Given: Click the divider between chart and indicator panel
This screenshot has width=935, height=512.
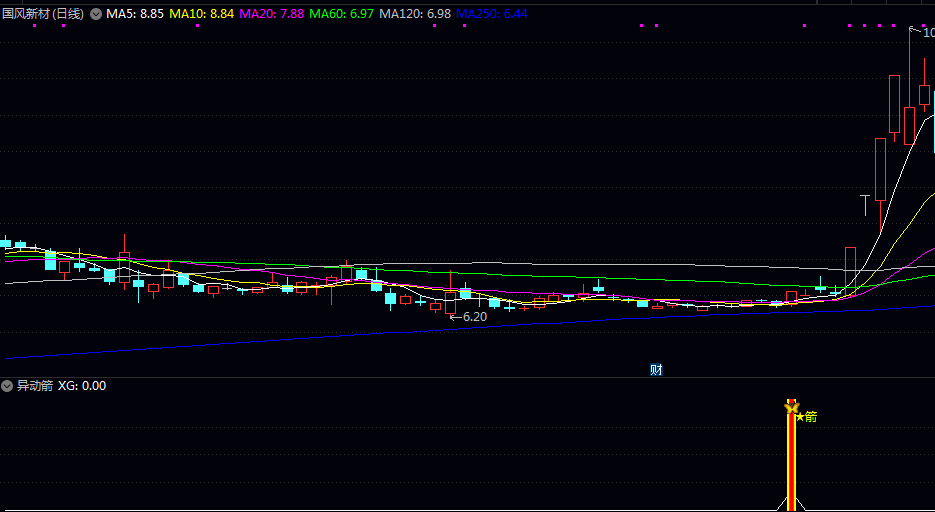Looking at the screenshot, I should [467, 377].
